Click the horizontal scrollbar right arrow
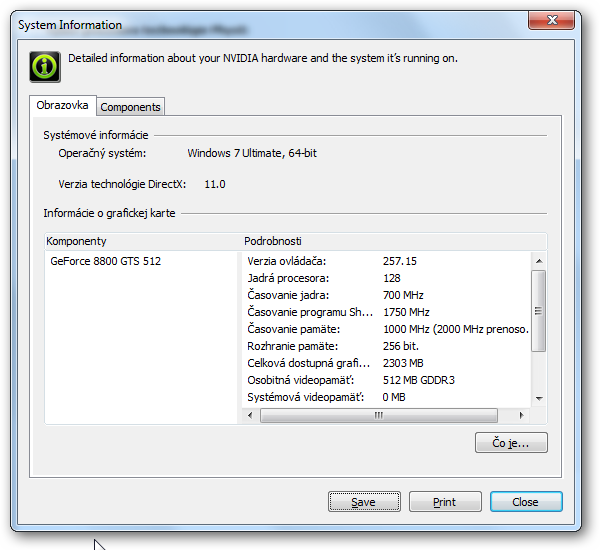Image resolution: width=600 pixels, height=550 pixels. click(521, 415)
